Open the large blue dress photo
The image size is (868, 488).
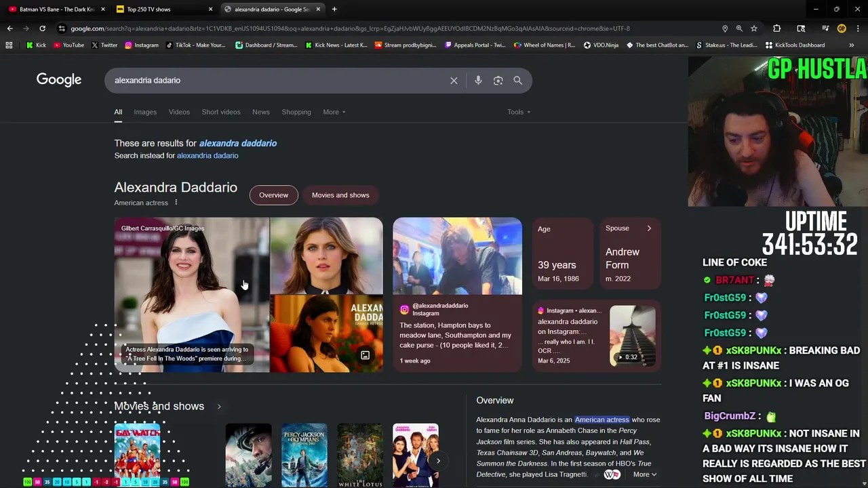click(192, 295)
